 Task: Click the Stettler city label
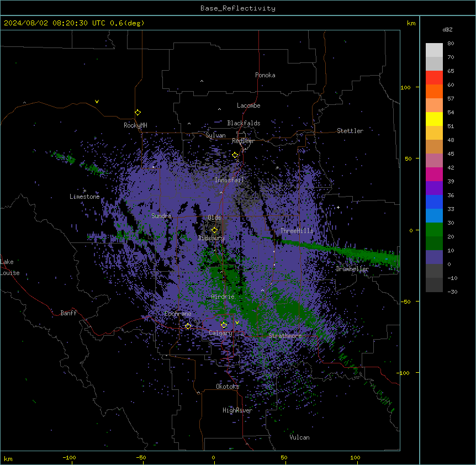(350, 131)
